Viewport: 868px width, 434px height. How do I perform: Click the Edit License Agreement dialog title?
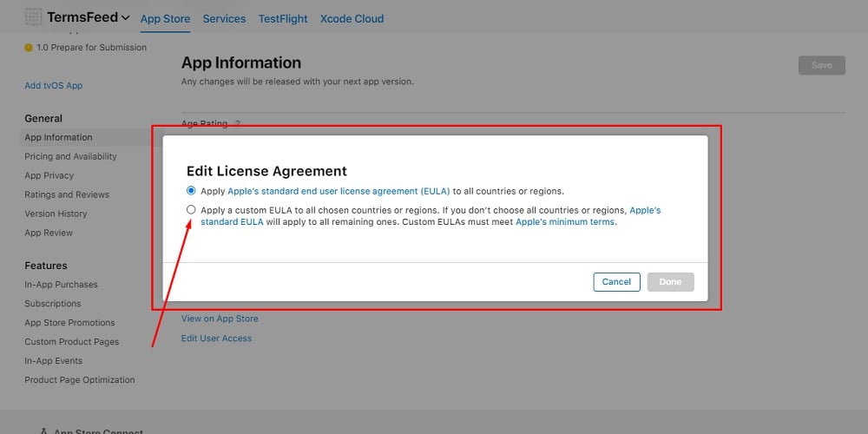click(266, 171)
